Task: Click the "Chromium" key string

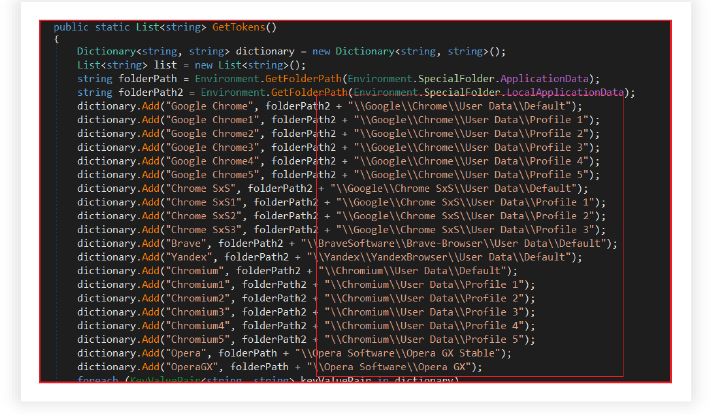Action: (195, 271)
